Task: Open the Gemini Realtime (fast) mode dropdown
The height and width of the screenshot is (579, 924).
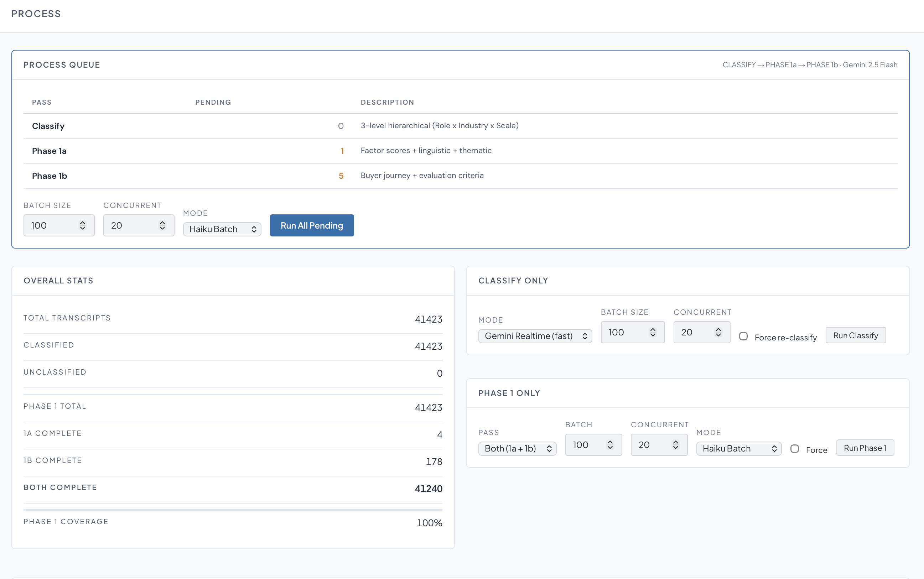Action: click(535, 336)
